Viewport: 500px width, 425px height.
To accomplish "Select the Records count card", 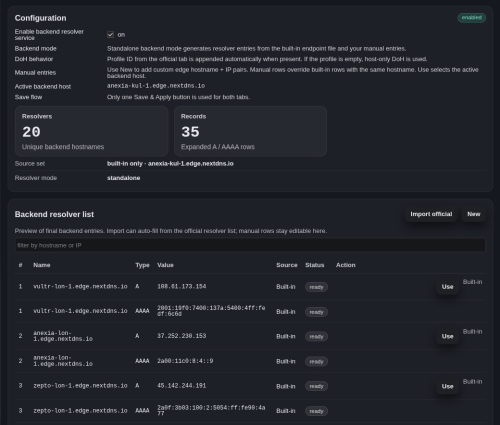I will [x=250, y=131].
